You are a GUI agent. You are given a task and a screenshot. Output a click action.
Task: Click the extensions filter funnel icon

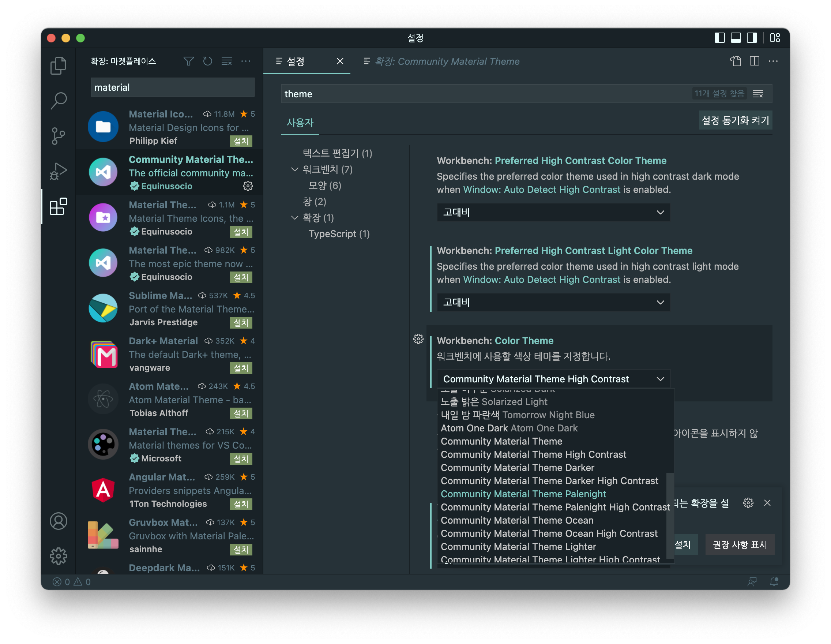pos(188,61)
